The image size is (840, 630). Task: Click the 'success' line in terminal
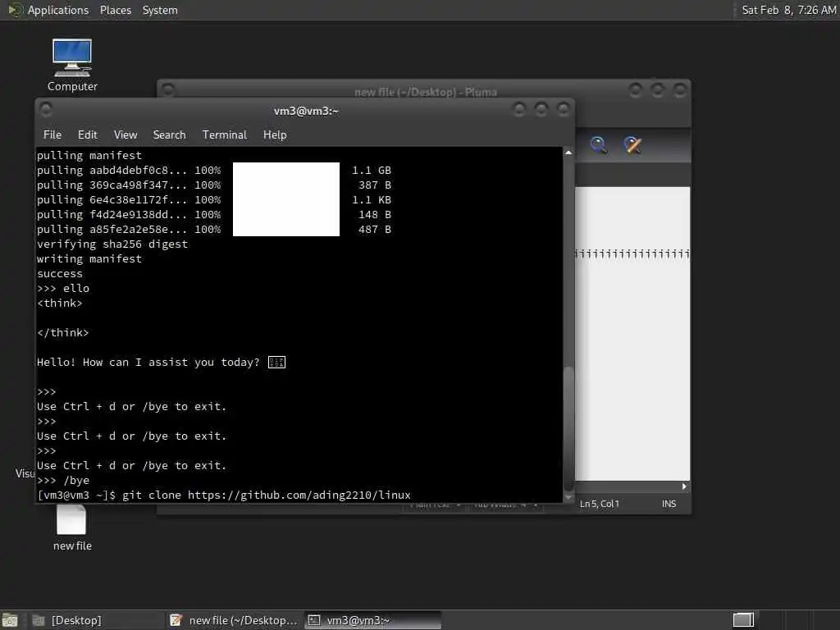[59, 273]
